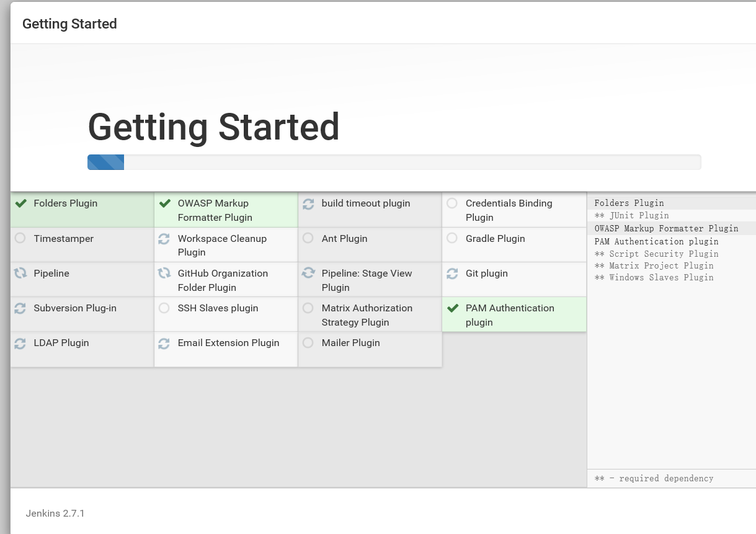Click the large Getting Started heading

[x=213, y=127]
